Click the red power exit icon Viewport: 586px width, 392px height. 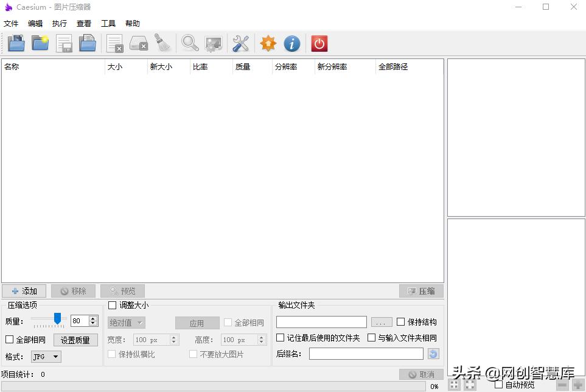point(319,43)
